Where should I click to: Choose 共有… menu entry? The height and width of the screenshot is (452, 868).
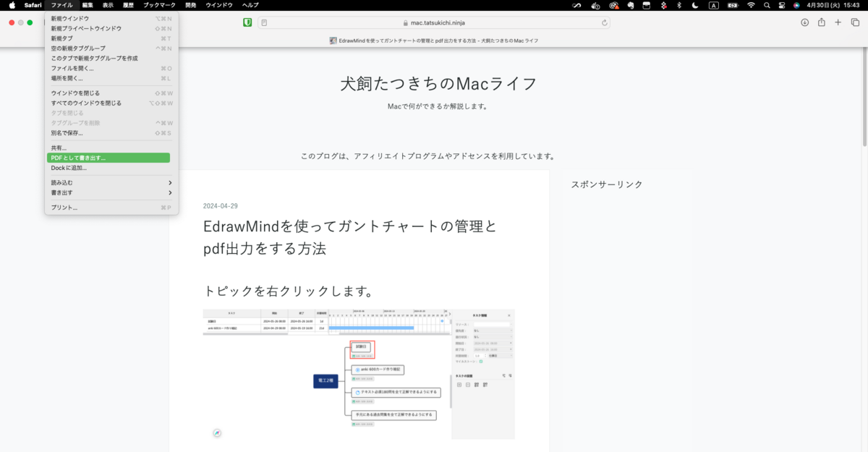click(111, 148)
